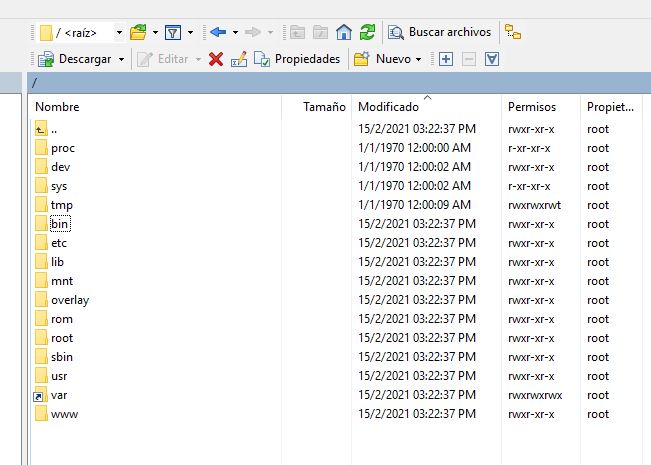Select the www folder
This screenshot has width=651, height=465.
point(64,414)
